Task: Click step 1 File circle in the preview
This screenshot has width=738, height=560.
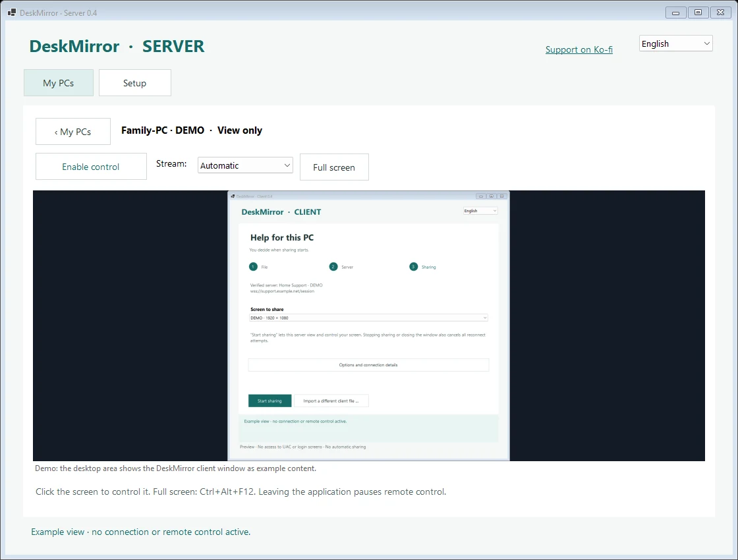Action: click(x=253, y=267)
